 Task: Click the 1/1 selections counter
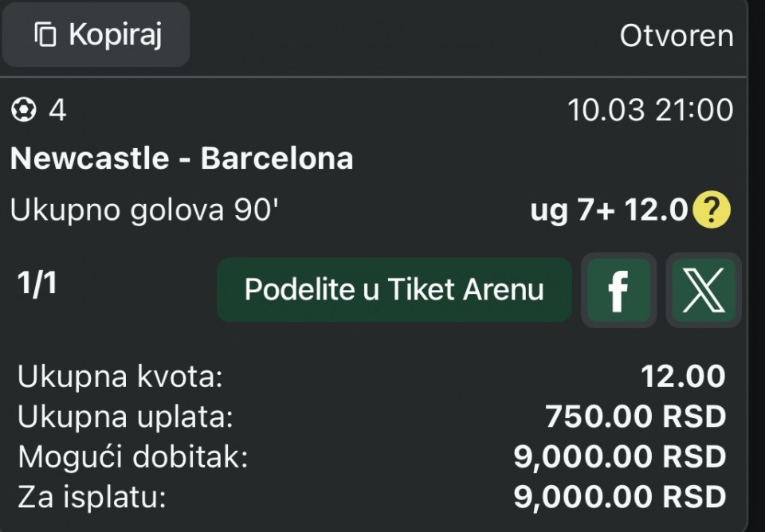37,284
